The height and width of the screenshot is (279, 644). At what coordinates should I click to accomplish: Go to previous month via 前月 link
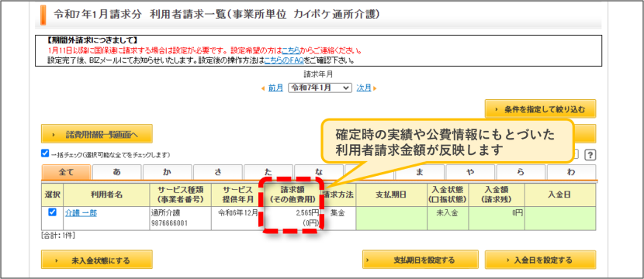[x=275, y=88]
